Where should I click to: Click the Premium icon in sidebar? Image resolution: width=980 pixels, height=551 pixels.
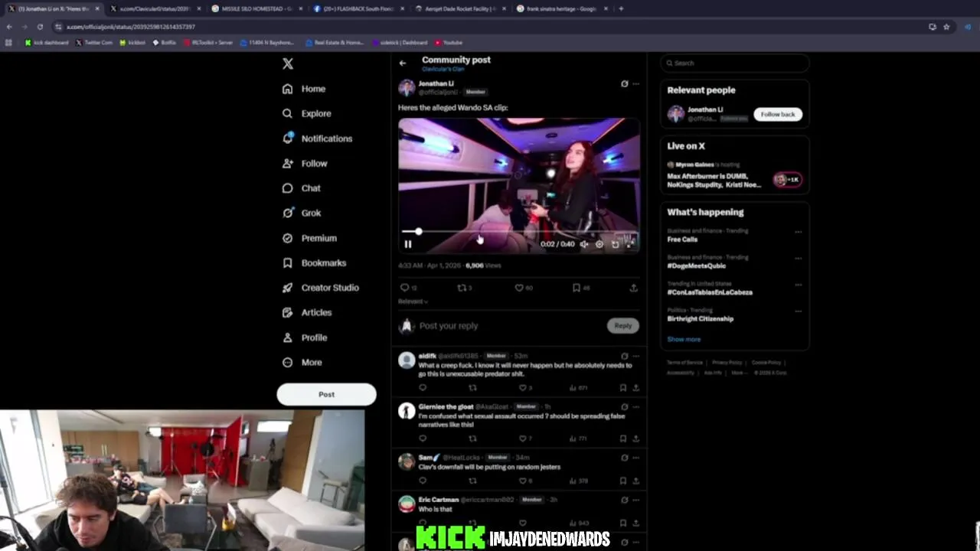(287, 238)
